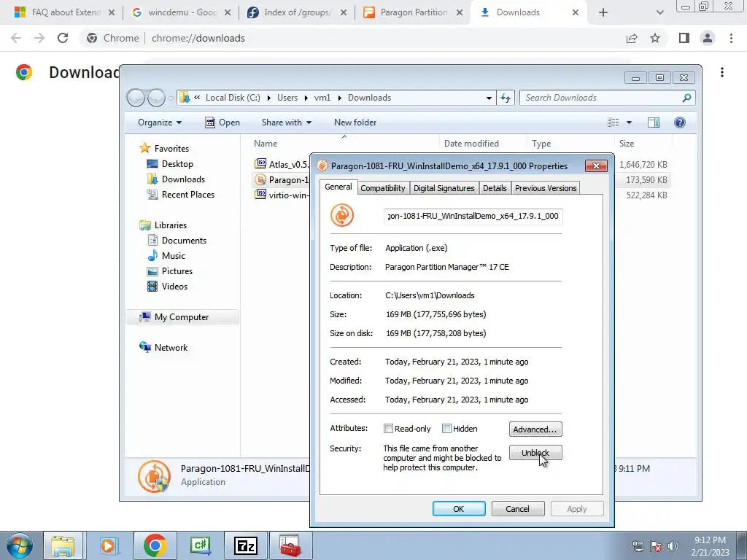Screen dimensions: 747x560
Task: Select Network in navigation pane
Action: pos(171,348)
